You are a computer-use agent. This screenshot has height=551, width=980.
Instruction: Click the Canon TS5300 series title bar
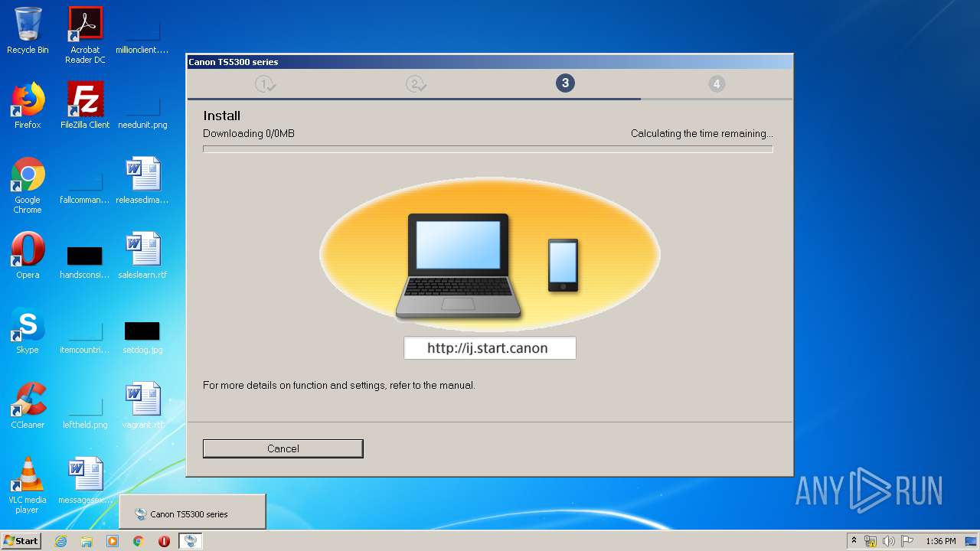tap(490, 62)
